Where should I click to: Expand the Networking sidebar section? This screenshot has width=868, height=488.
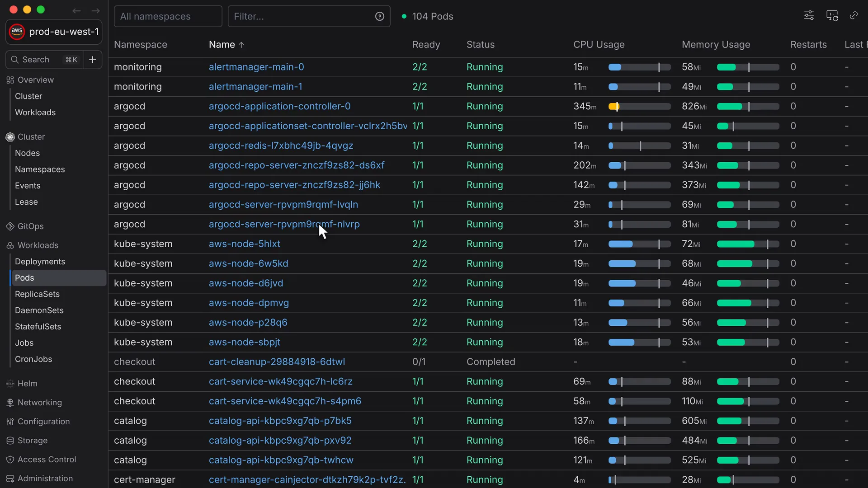coord(40,403)
